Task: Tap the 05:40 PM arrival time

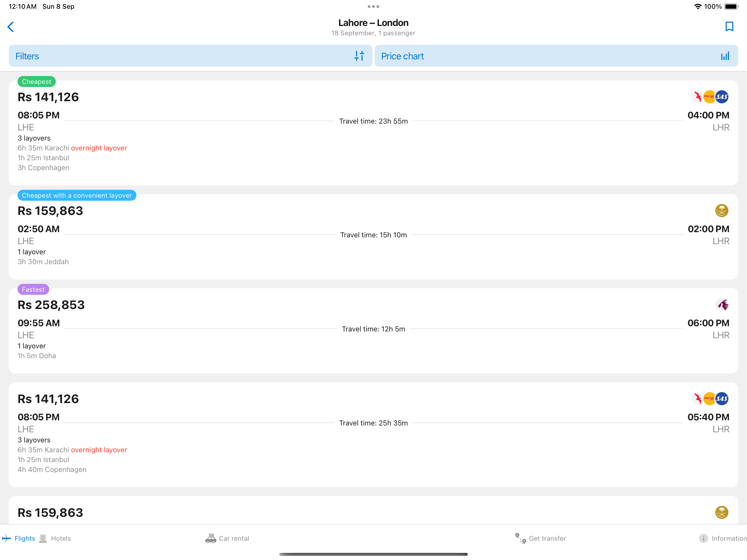Action: coord(708,417)
